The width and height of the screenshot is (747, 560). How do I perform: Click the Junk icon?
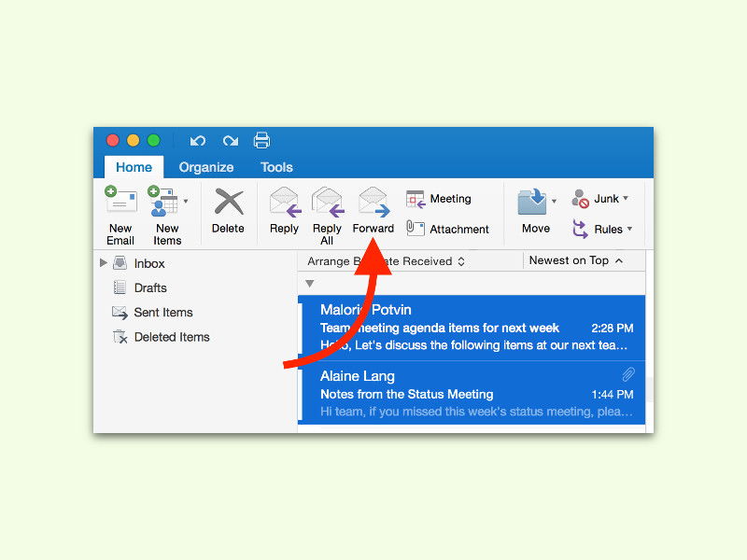pos(580,199)
